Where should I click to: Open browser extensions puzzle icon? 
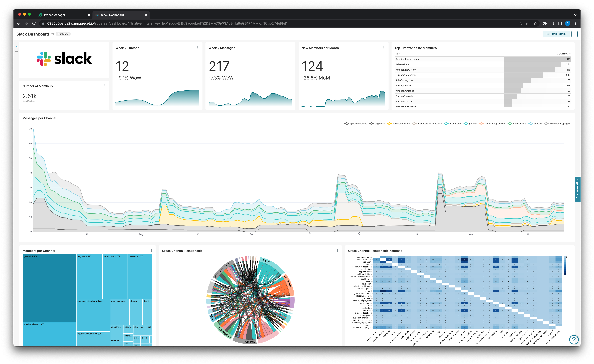tap(545, 23)
